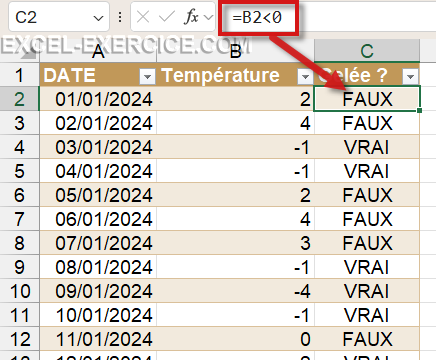Select row header 12
This screenshot has height=360, width=436.
(19, 339)
